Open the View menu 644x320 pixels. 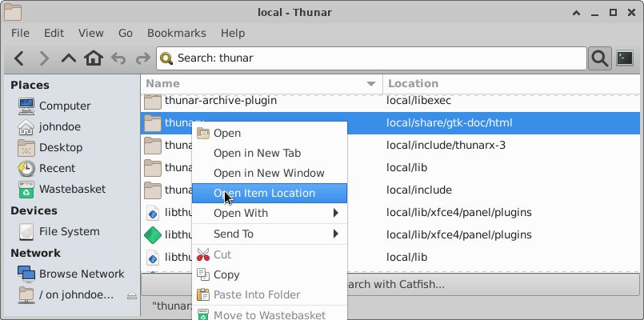point(90,34)
